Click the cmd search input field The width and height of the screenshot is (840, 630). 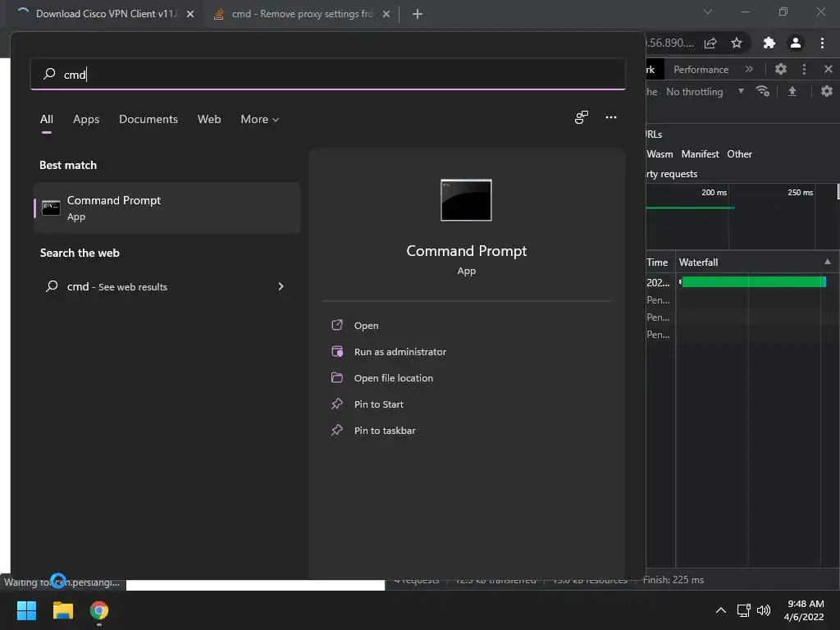coord(328,74)
